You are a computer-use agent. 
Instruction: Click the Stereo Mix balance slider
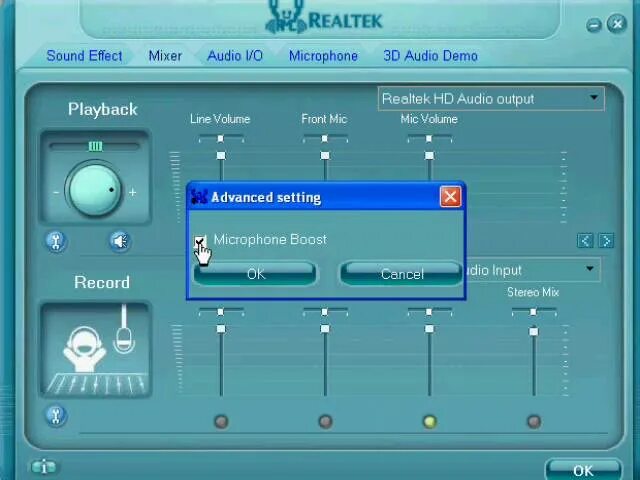(533, 312)
